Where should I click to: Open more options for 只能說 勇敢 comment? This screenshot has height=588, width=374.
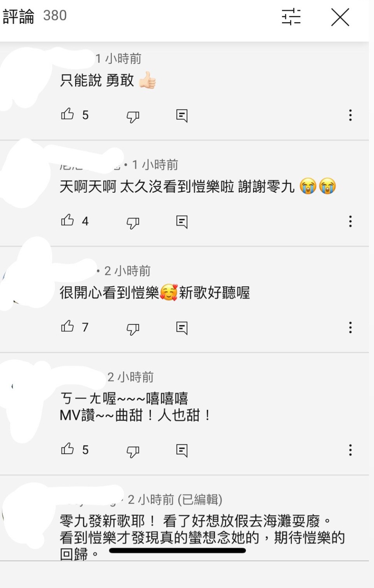pos(350,115)
